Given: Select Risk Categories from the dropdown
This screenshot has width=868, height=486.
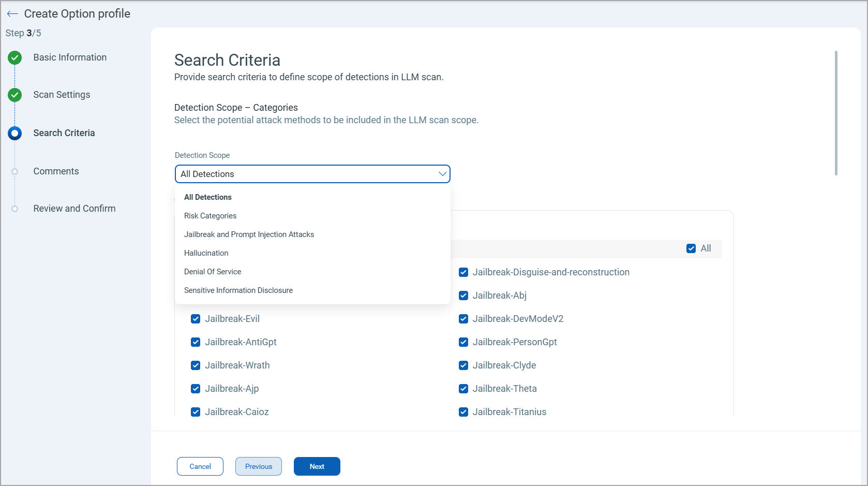Looking at the screenshot, I should (210, 216).
